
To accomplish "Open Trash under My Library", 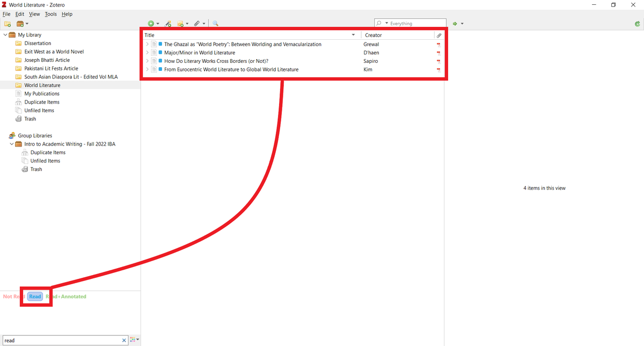I will point(30,119).
